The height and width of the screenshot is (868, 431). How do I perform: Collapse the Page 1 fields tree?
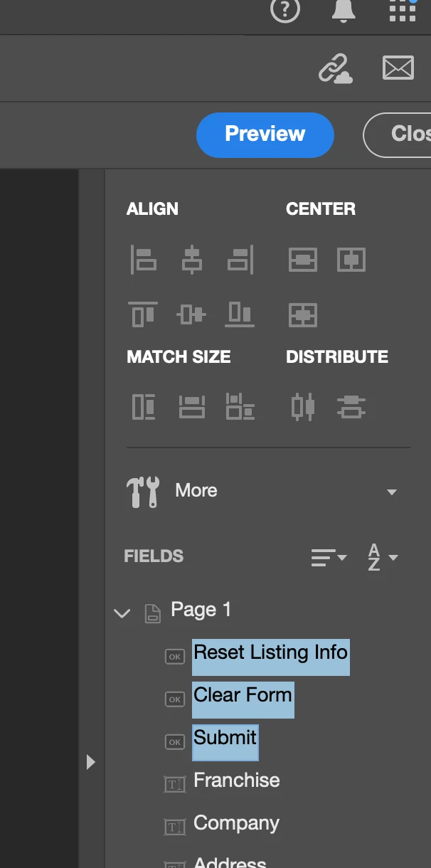tap(122, 613)
